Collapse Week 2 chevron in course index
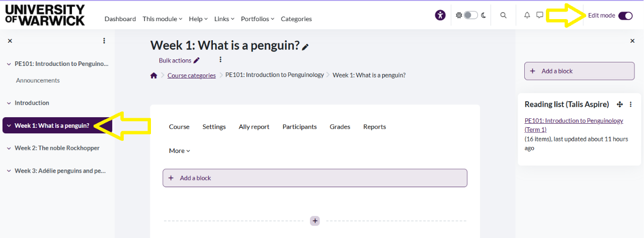644x238 pixels. pyautogui.click(x=9, y=148)
